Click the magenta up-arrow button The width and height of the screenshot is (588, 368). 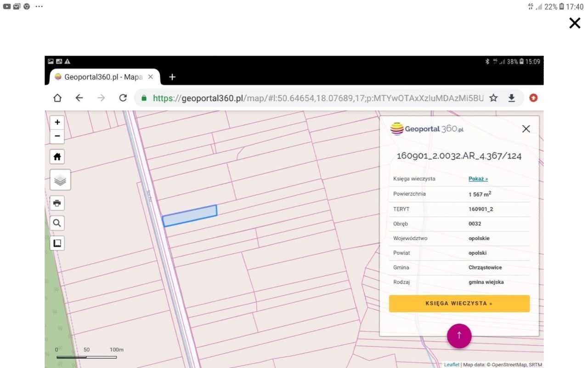459,335
